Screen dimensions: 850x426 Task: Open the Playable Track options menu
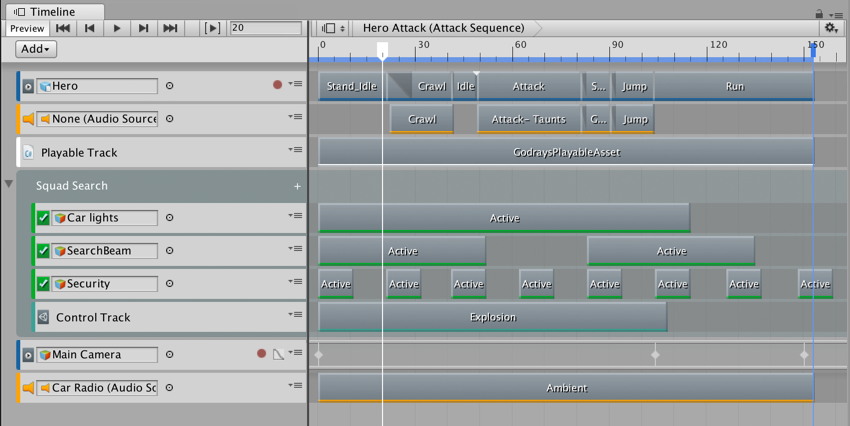point(295,150)
